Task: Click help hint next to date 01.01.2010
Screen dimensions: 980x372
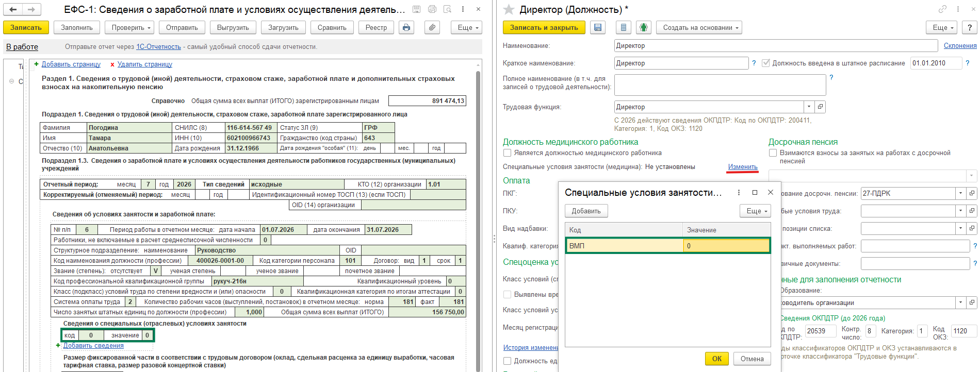Action: click(x=968, y=63)
